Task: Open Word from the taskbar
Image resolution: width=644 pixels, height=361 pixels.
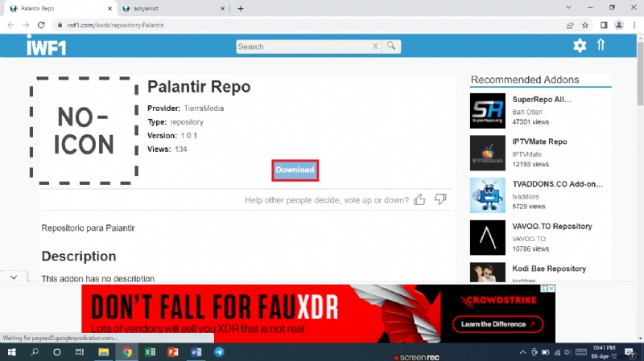Action: (x=196, y=352)
